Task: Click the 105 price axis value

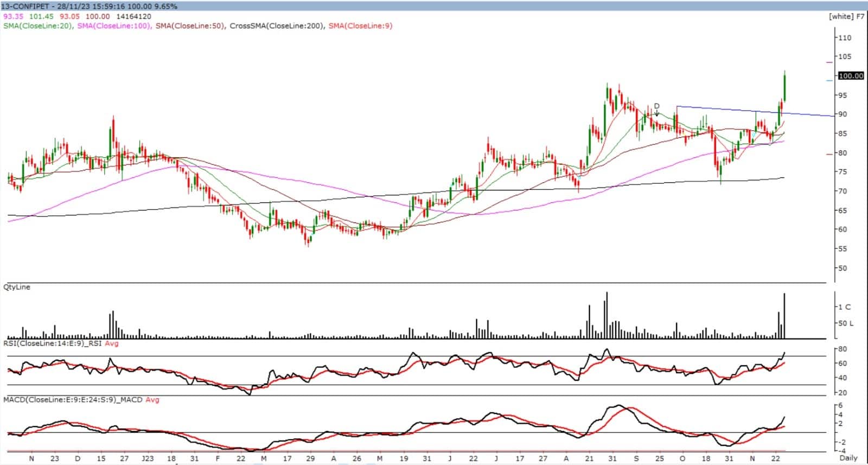Action: 845,57
